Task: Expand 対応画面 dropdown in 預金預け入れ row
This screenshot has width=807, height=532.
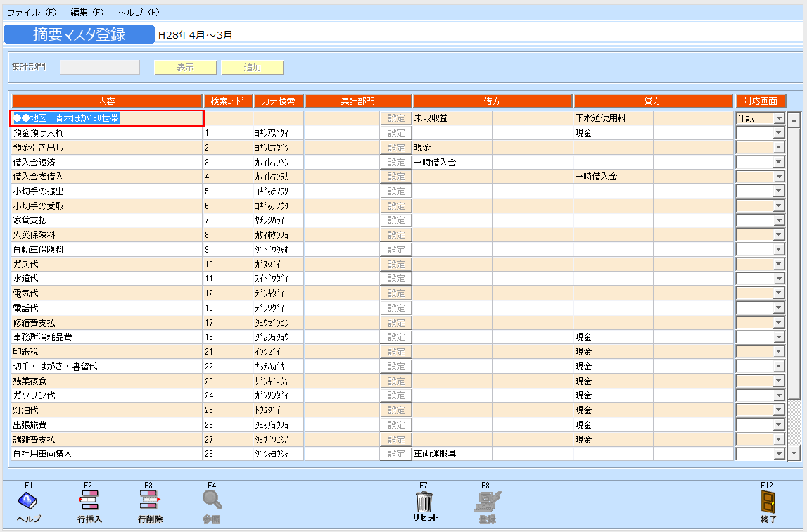Action: point(778,133)
